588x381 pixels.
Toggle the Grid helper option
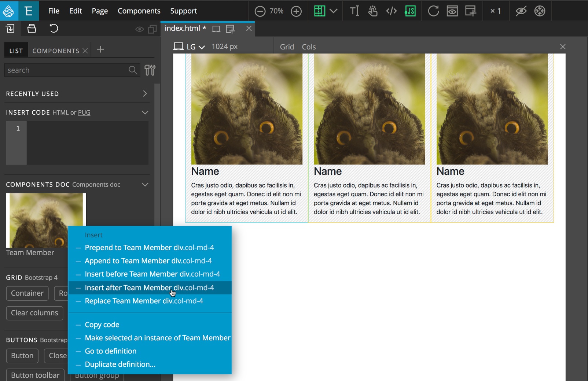[x=287, y=47]
